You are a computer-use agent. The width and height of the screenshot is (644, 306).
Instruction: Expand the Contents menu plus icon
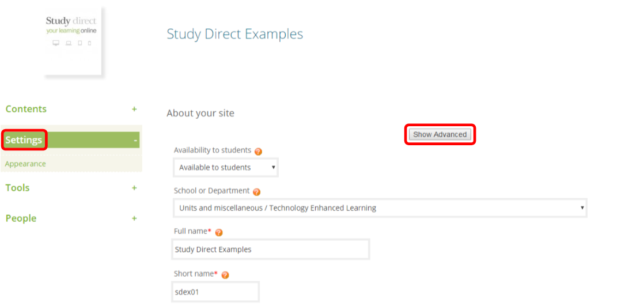point(134,109)
